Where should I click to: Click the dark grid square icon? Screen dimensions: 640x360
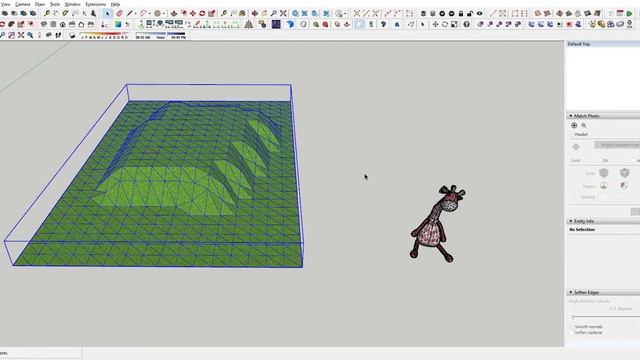(276, 24)
